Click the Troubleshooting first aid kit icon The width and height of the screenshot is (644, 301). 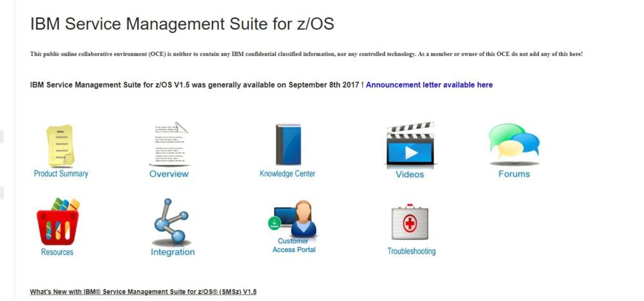[410, 222]
